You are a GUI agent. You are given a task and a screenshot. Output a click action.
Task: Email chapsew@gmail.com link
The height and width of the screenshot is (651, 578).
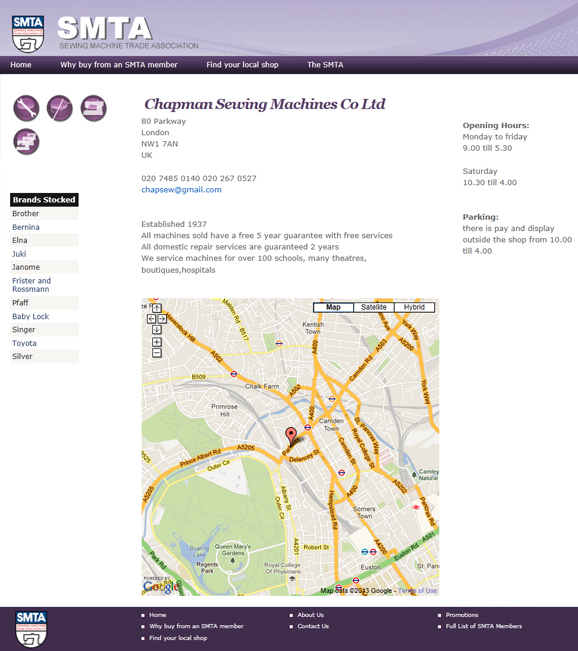coord(181,190)
